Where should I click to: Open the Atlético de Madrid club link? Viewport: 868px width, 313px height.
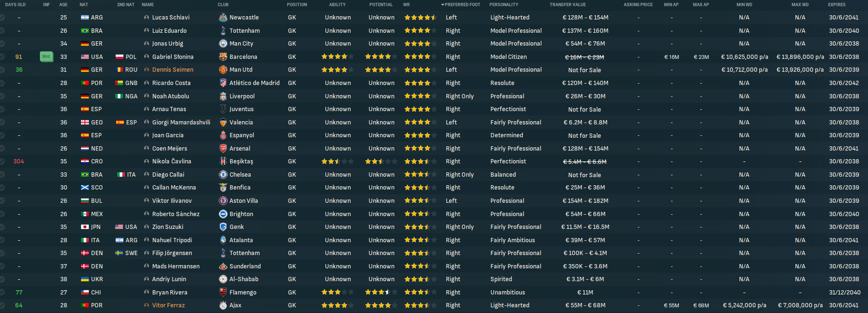(x=254, y=83)
